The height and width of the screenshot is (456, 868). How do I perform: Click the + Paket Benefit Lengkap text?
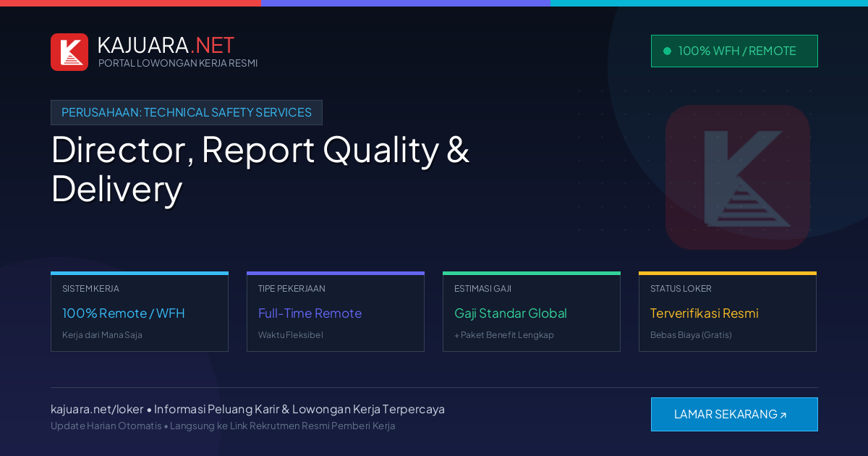click(x=504, y=335)
